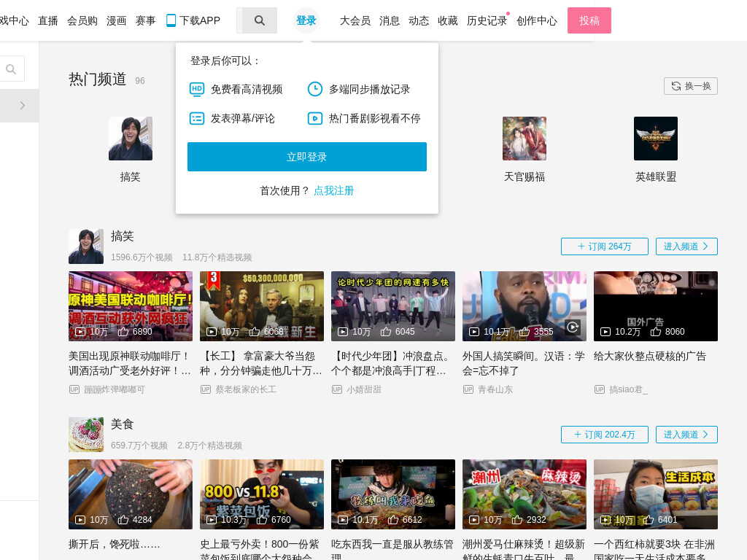Open 历史记录 in top navigation
The width and height of the screenshot is (747, 560).
point(487,20)
